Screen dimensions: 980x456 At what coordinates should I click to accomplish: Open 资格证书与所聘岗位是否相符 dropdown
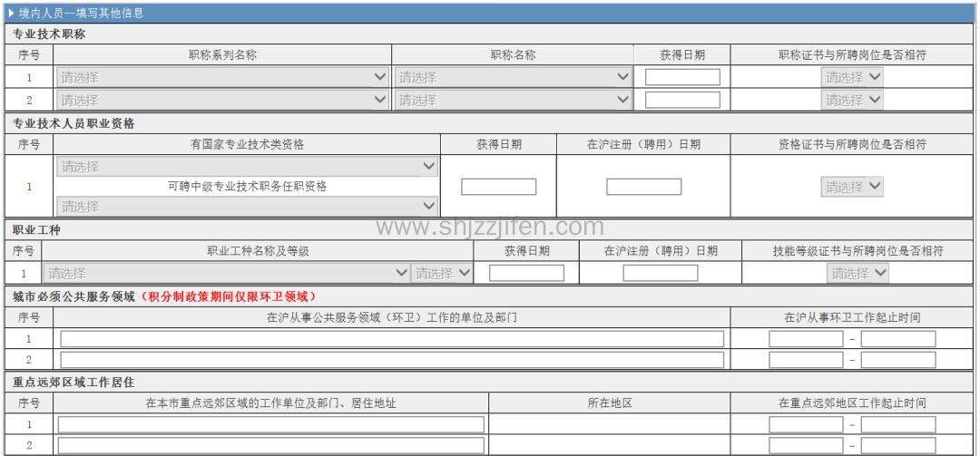coord(852,187)
